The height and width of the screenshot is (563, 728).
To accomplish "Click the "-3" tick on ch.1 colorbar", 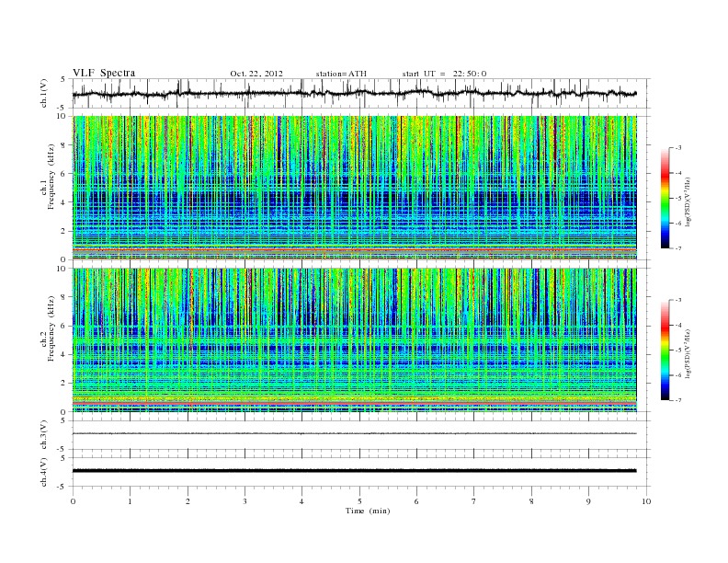I will [x=678, y=148].
